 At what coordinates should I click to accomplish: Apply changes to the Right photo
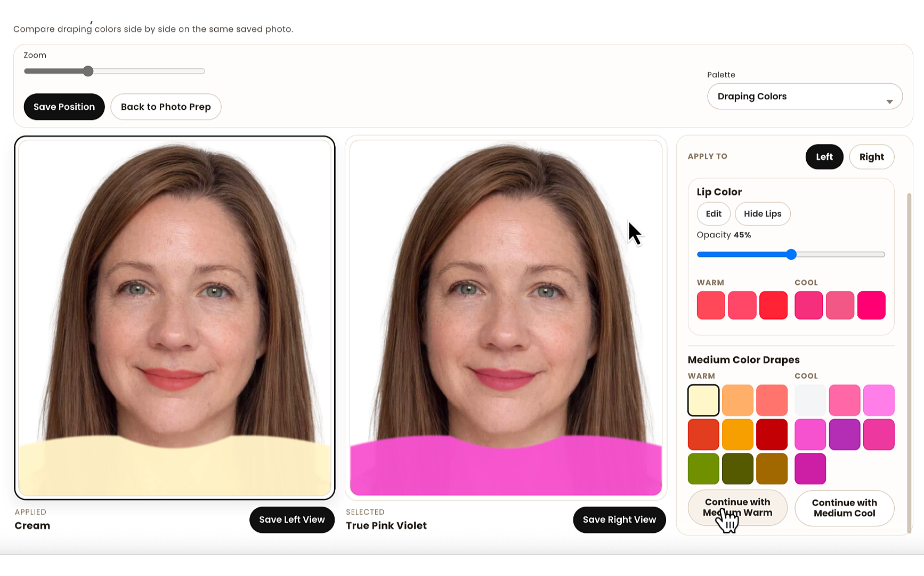click(x=871, y=156)
